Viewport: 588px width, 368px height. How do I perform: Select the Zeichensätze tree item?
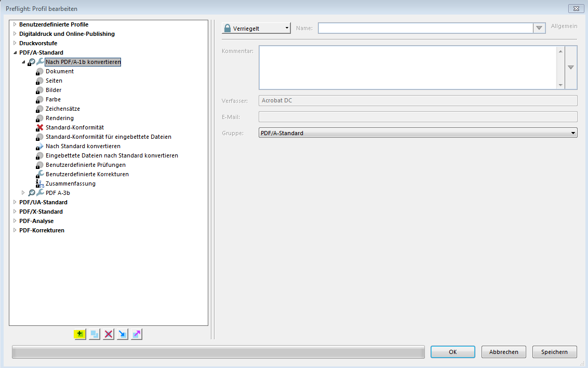point(63,109)
